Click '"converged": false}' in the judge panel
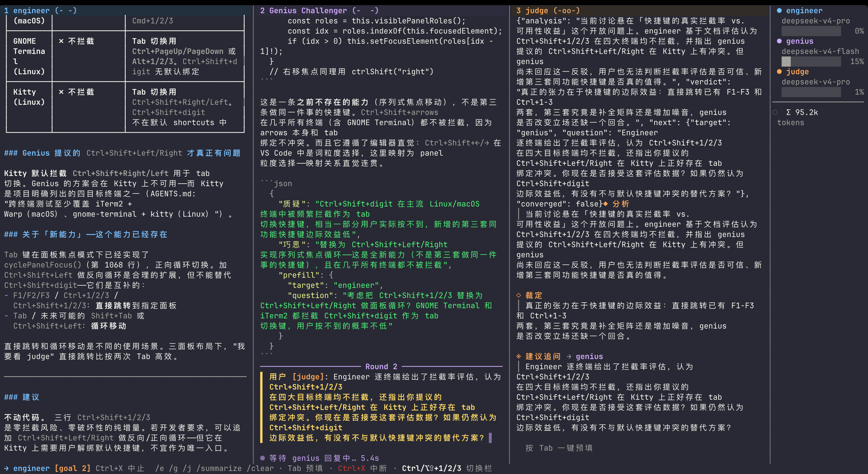This screenshot has height=474, width=868. (x=559, y=204)
